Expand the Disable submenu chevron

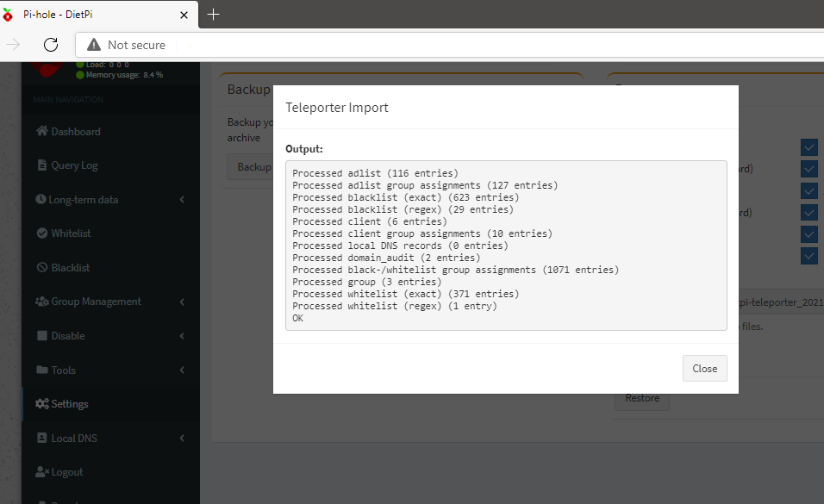(x=182, y=336)
